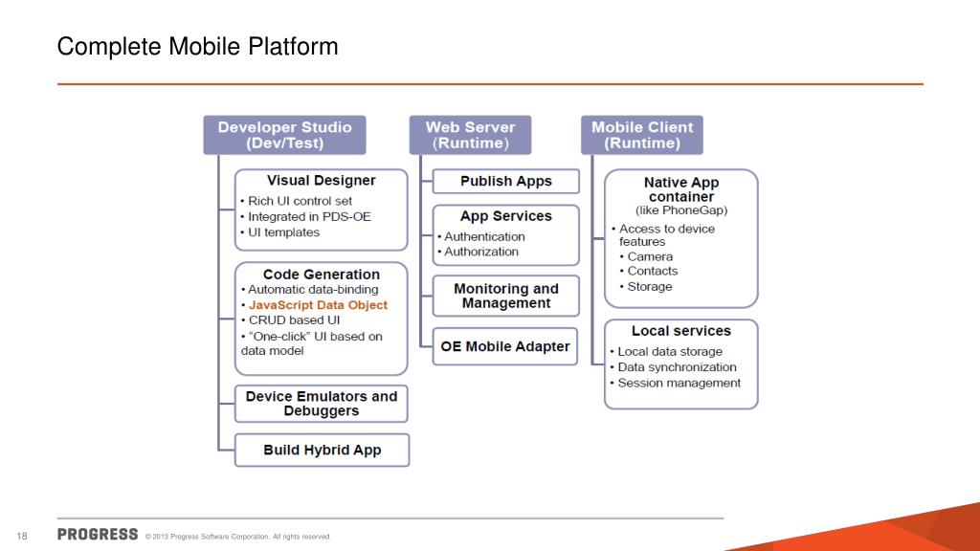Click the 'Automatic data-binding' bullet
The image size is (980, 551).
tap(310, 290)
